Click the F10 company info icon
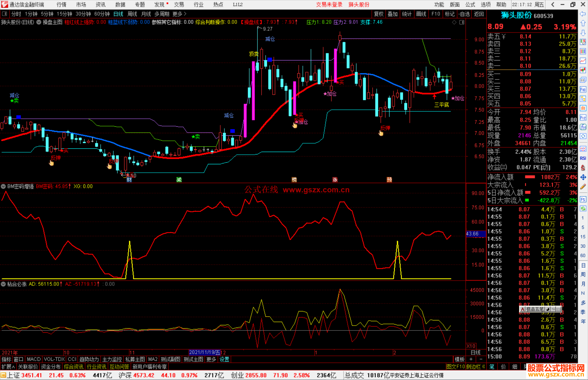The image size is (588, 380). point(583,89)
